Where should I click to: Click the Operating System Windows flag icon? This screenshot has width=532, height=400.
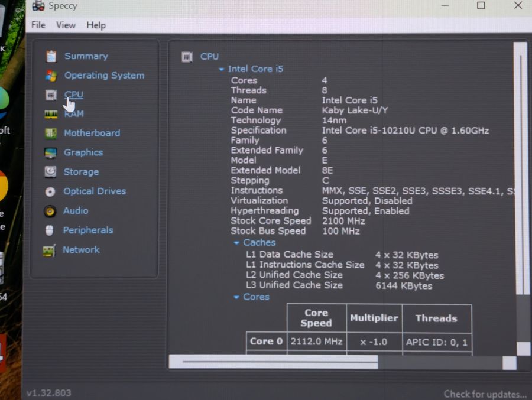click(x=51, y=76)
